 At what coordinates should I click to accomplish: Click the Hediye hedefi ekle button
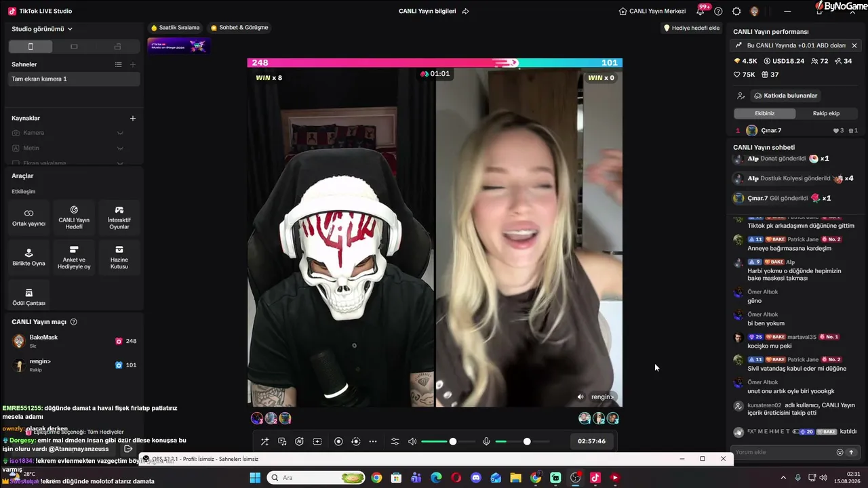[x=691, y=28]
